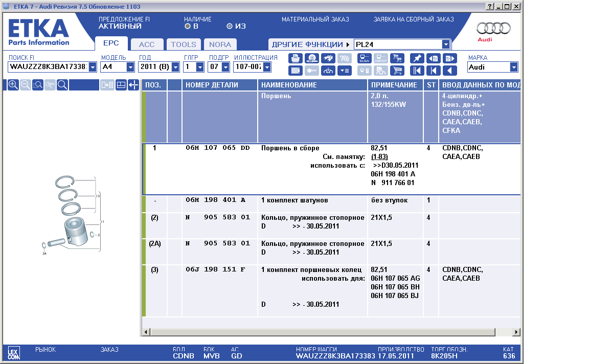589x364 pixels.
Task: Click the plain magnifier icon
Action: pos(62,85)
